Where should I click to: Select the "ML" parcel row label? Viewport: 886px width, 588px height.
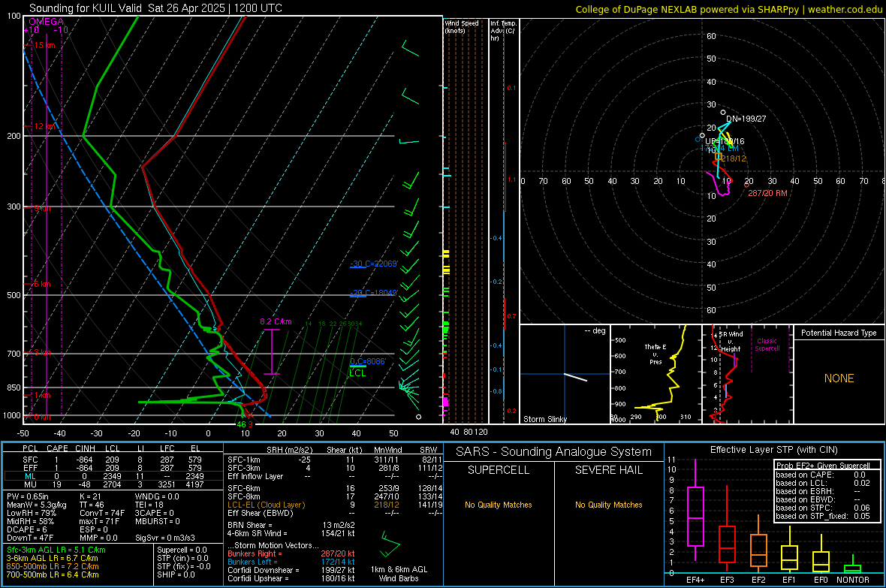click(31, 476)
